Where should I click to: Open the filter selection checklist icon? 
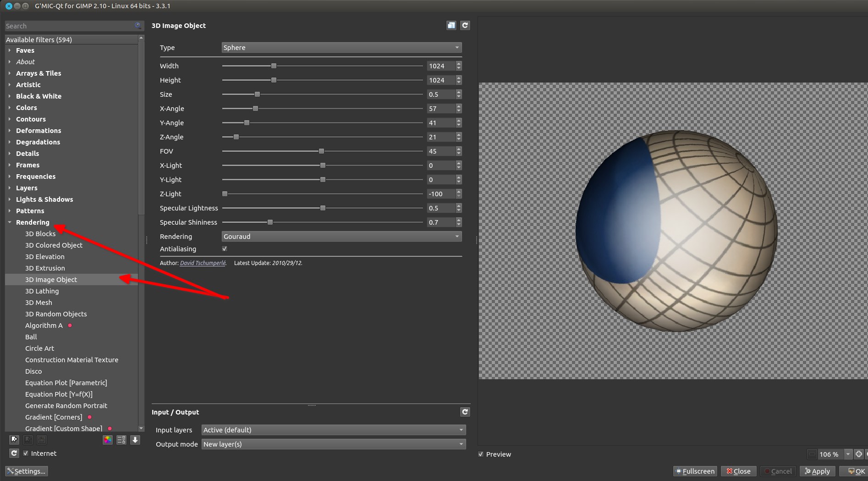[x=121, y=440]
